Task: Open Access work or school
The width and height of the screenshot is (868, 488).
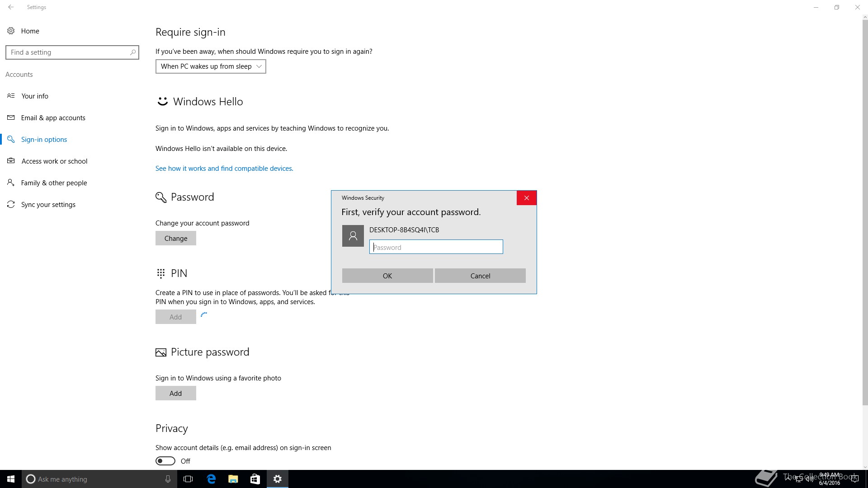Action: [54, 161]
